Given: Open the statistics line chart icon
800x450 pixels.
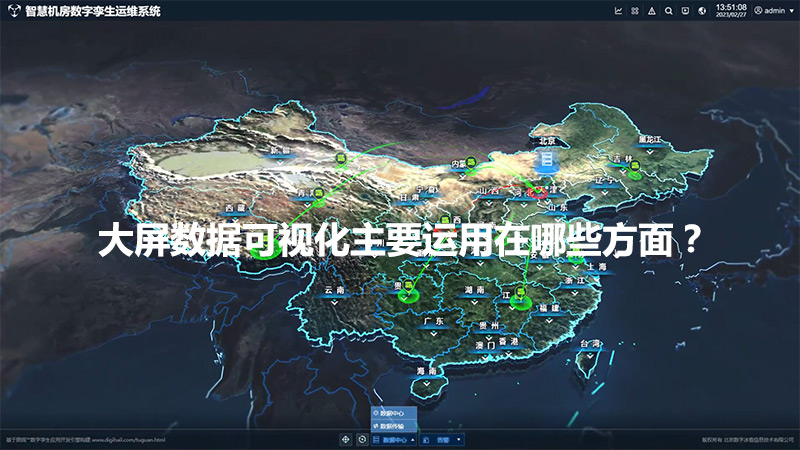Looking at the screenshot, I should 618,11.
